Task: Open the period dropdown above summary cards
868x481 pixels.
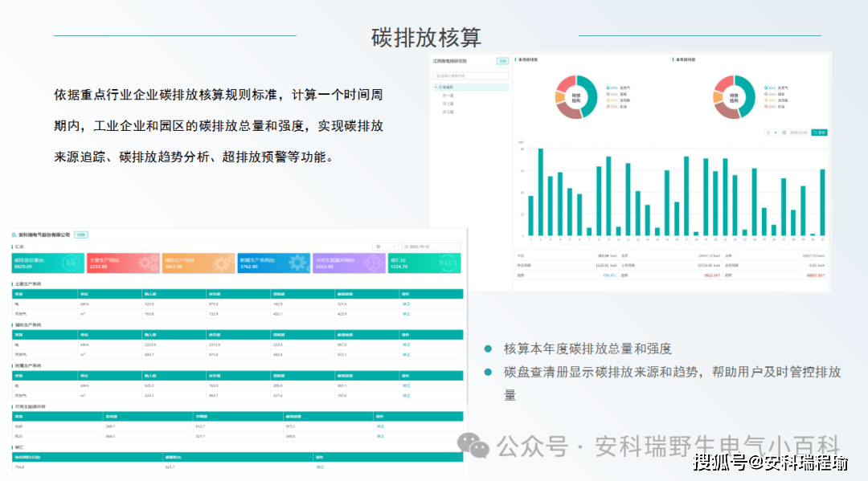Action: click(x=385, y=247)
